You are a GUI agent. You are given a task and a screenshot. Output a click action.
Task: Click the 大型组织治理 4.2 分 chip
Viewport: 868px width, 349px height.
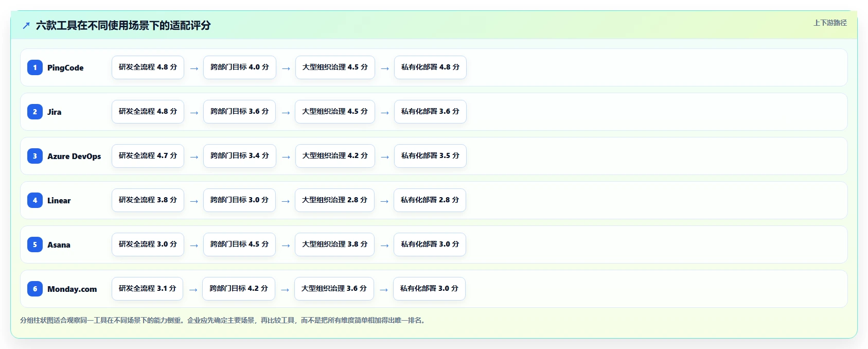tap(335, 156)
